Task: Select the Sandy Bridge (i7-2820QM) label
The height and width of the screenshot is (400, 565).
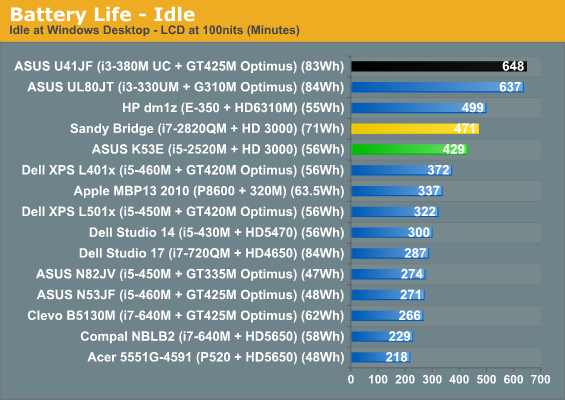Action: tap(207, 129)
